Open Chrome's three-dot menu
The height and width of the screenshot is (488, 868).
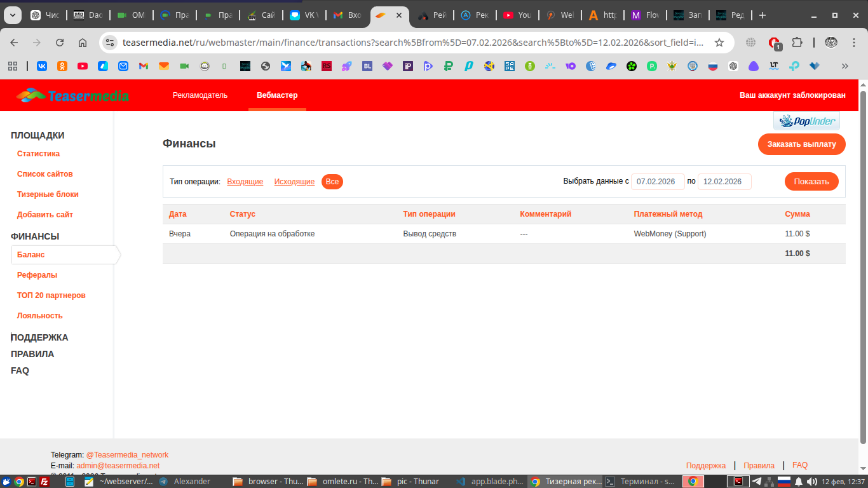pos(853,43)
